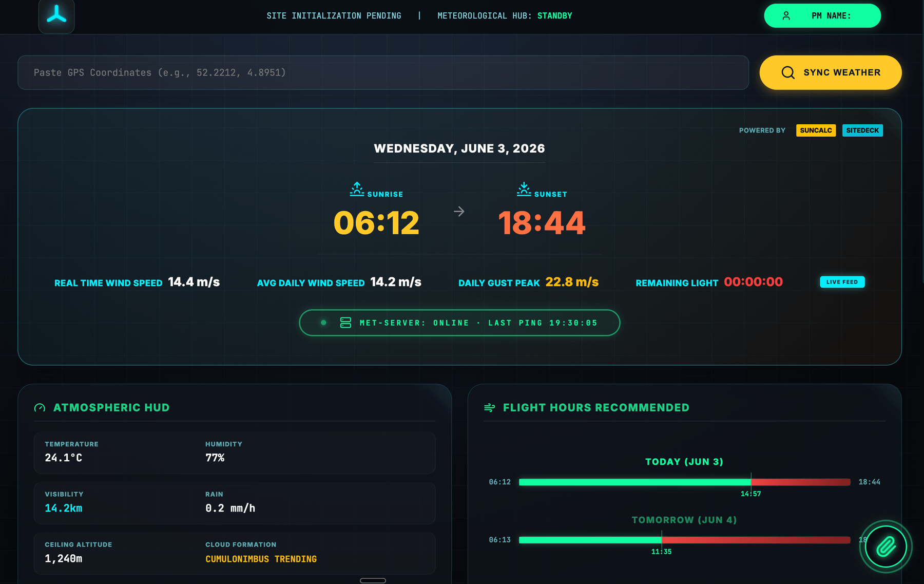Click the server icon in MET-SERVER status

(x=345, y=323)
